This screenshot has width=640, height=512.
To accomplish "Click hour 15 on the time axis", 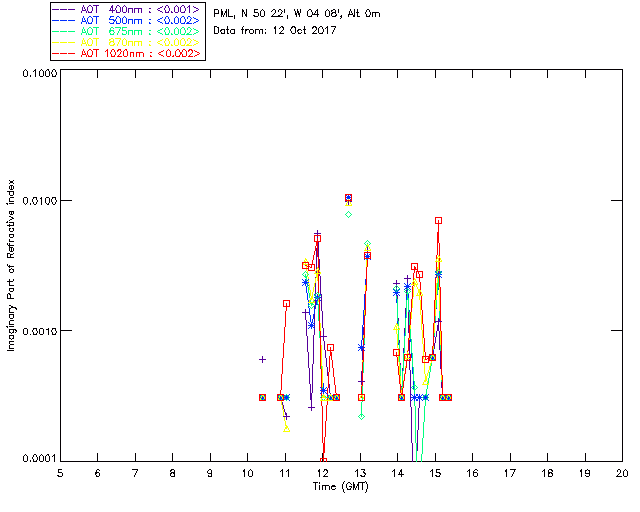I will pyautogui.click(x=435, y=474).
